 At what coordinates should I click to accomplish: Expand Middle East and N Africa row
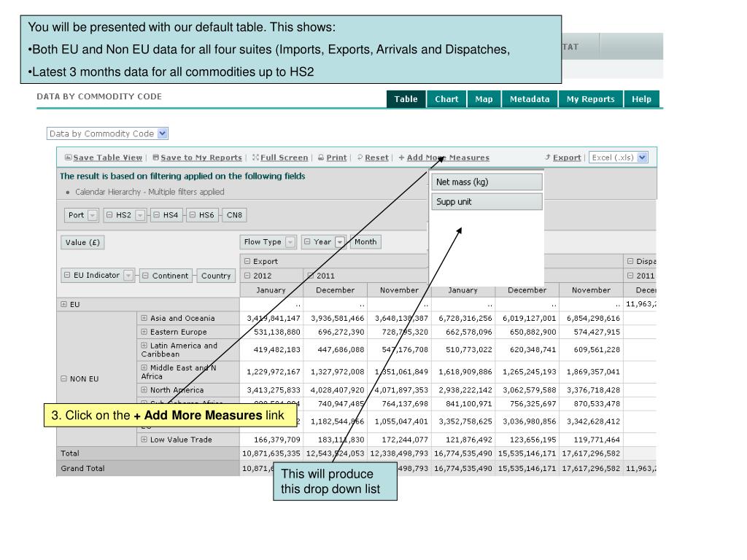coord(144,367)
